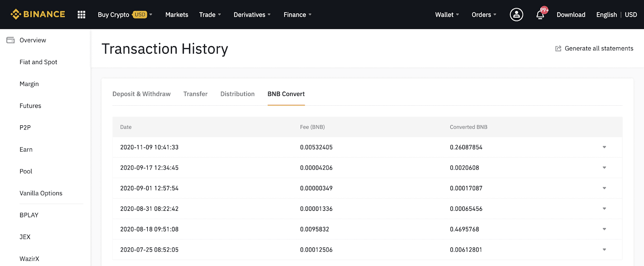
Task: Switch to the Transfer tab
Action: point(195,94)
